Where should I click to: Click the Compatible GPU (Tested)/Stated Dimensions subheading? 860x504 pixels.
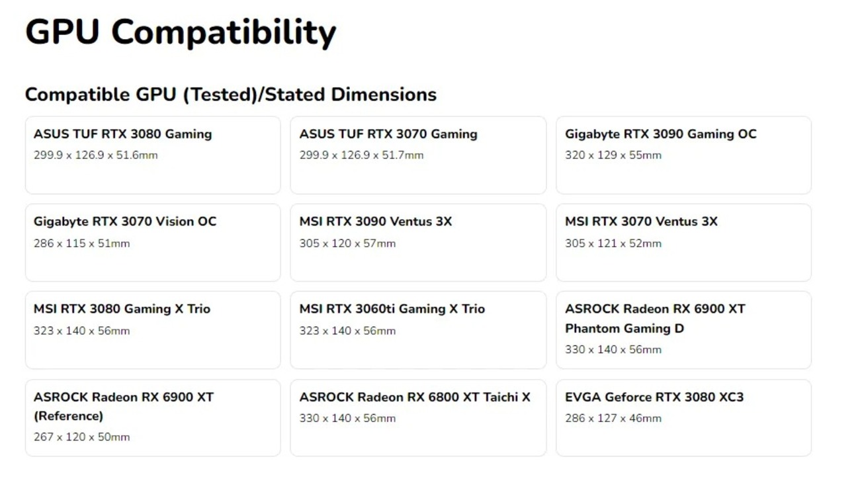[x=230, y=95]
